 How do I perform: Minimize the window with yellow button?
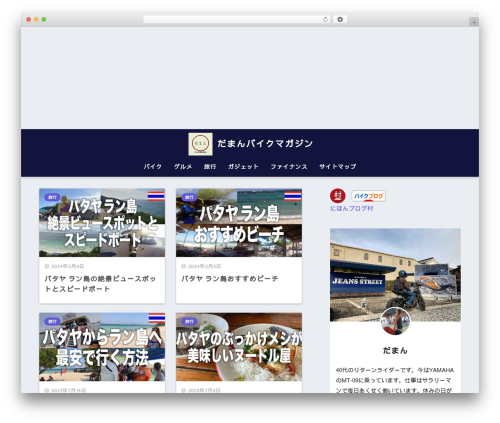[x=36, y=20]
